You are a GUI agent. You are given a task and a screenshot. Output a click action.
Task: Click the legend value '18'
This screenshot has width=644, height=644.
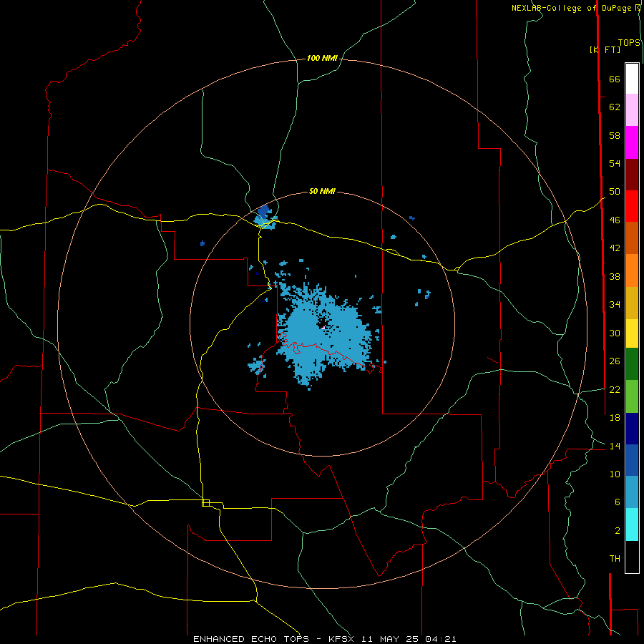(x=615, y=418)
